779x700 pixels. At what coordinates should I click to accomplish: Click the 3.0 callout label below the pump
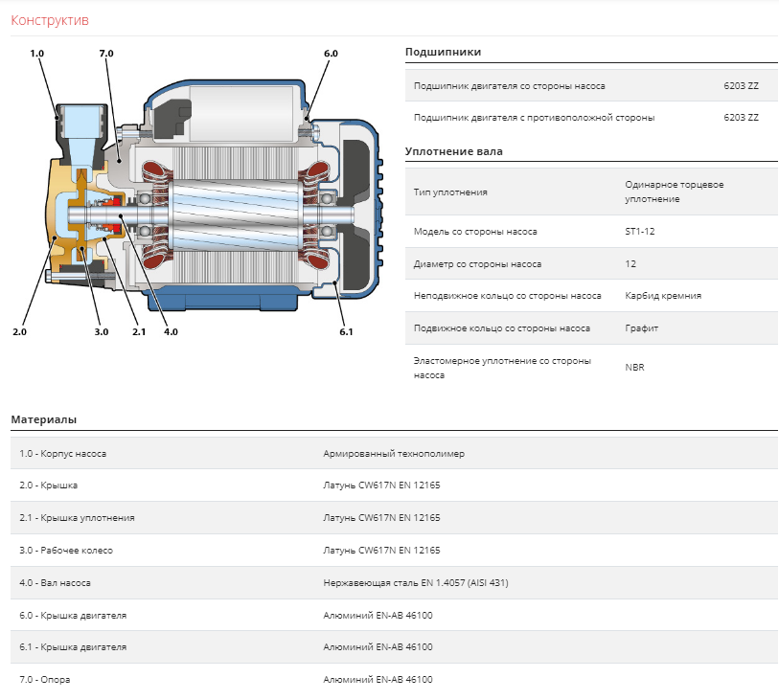(102, 331)
